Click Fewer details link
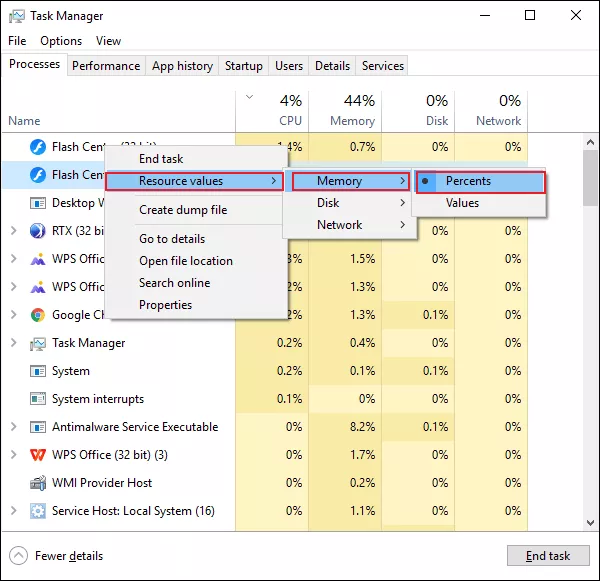 coord(69,556)
